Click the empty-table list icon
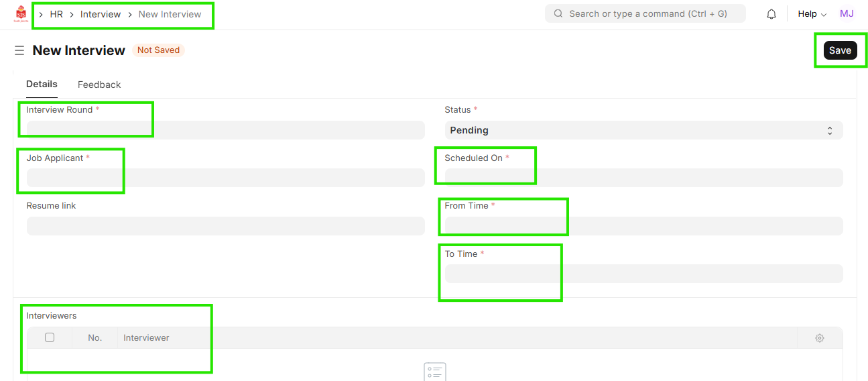This screenshot has height=381, width=868. tap(434, 372)
